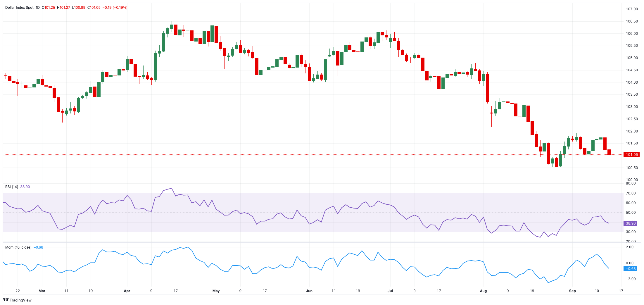Screen dimensions: 644x305
Task: Click the Jun label on time axis
Action: [x=309, y=291]
